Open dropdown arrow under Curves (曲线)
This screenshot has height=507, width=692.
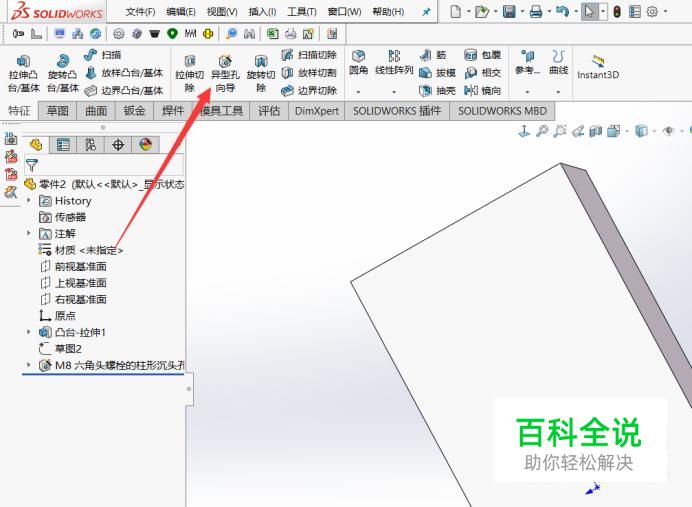click(558, 92)
